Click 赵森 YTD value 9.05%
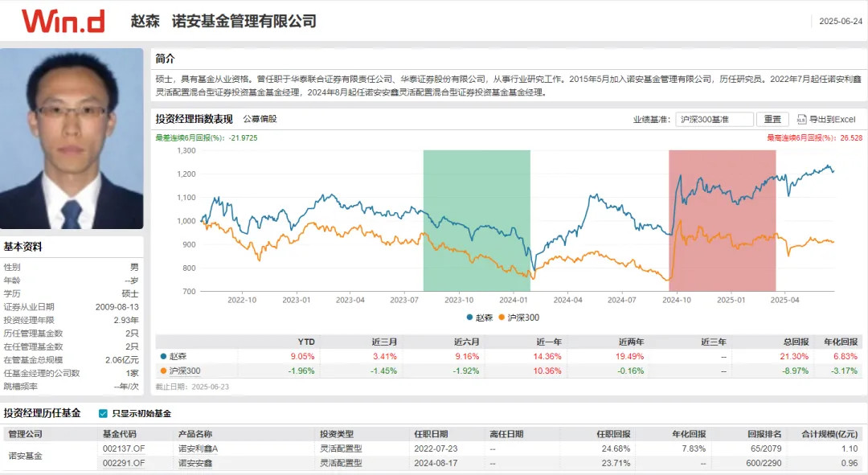The image size is (868, 475). (x=303, y=357)
